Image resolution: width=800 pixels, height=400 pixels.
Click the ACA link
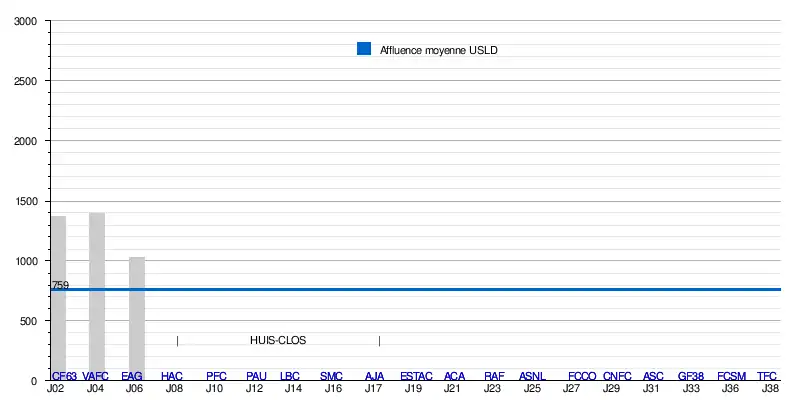(454, 376)
